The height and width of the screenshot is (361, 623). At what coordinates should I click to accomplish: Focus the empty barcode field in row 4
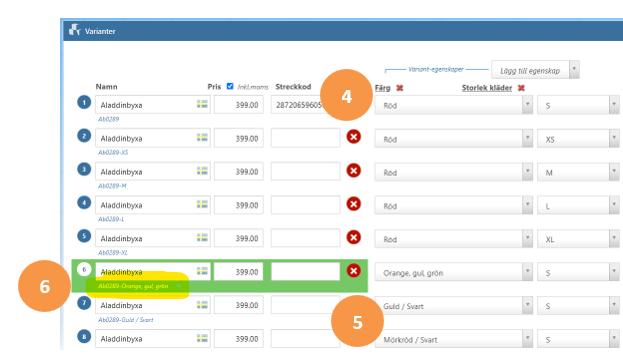[x=305, y=205]
